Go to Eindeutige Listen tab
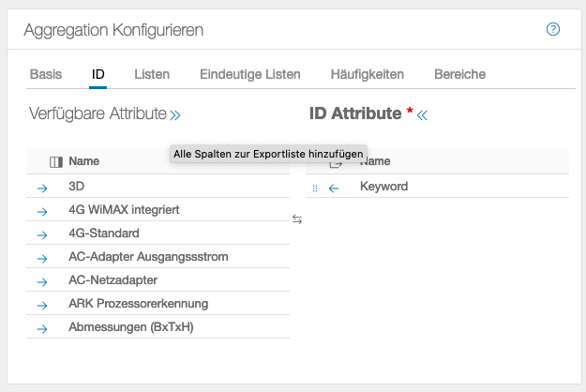This screenshot has width=586, height=392. point(250,74)
